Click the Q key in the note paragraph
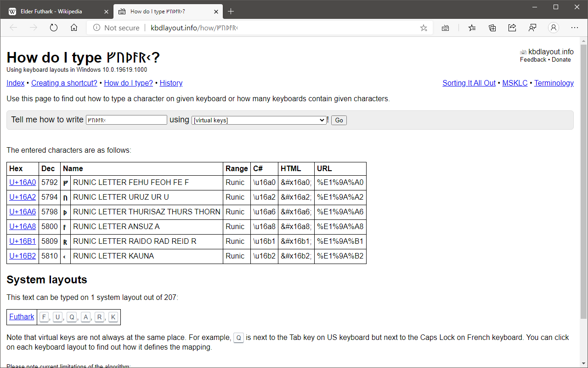This screenshot has width=588, height=368. tap(238, 338)
